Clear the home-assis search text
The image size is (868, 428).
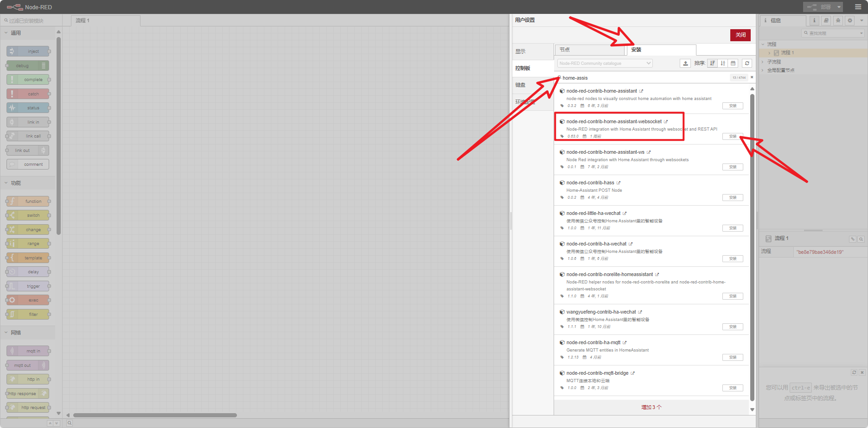752,77
